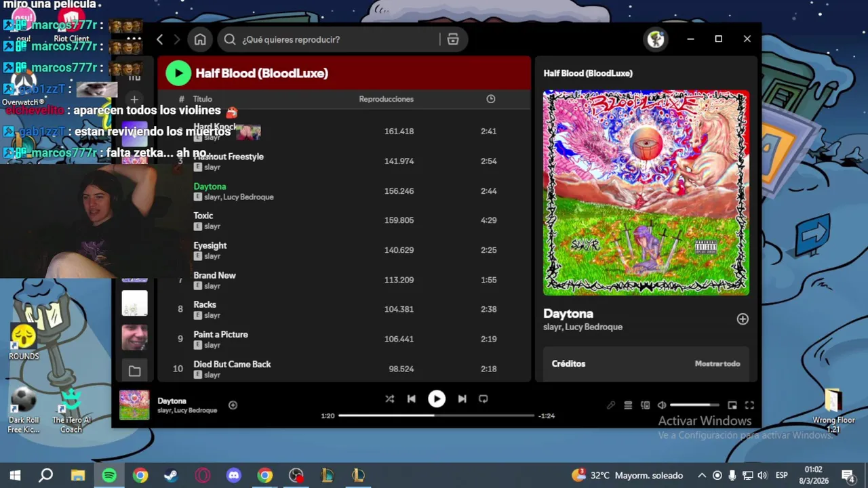Select the Toxic track row
868x488 pixels.
344,220
